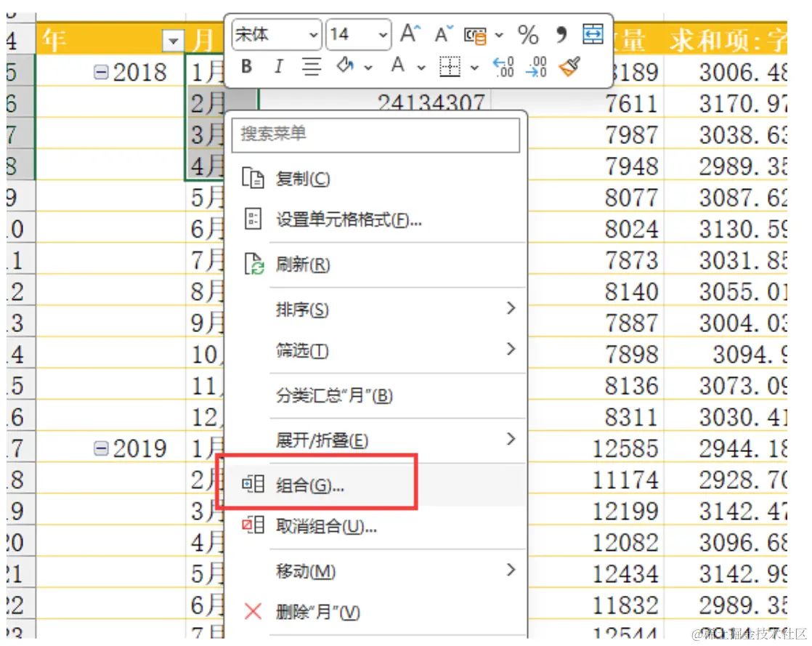Screen dimensions: 812x646
Task: Click the red X delete icon
Action: point(253,611)
